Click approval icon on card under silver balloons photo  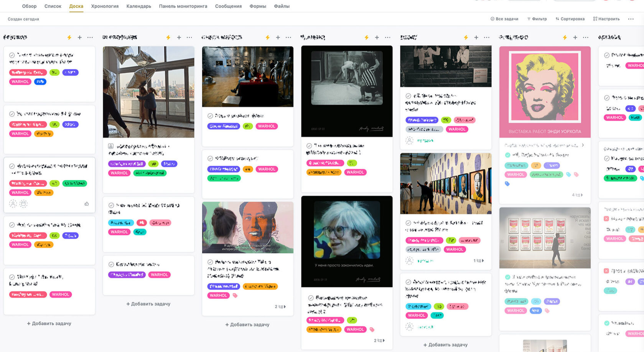click(x=111, y=146)
